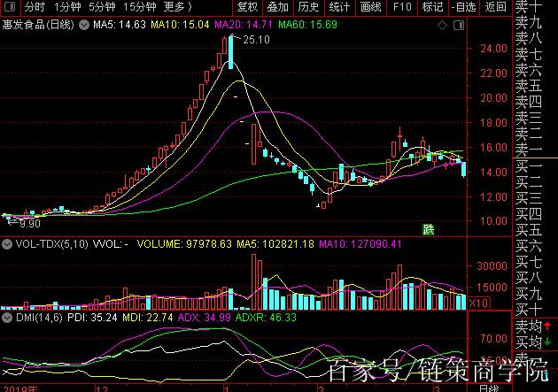Screen dimensions: 558x392
Task: Click the PDI: 35.24 readout
Action: coord(92,318)
